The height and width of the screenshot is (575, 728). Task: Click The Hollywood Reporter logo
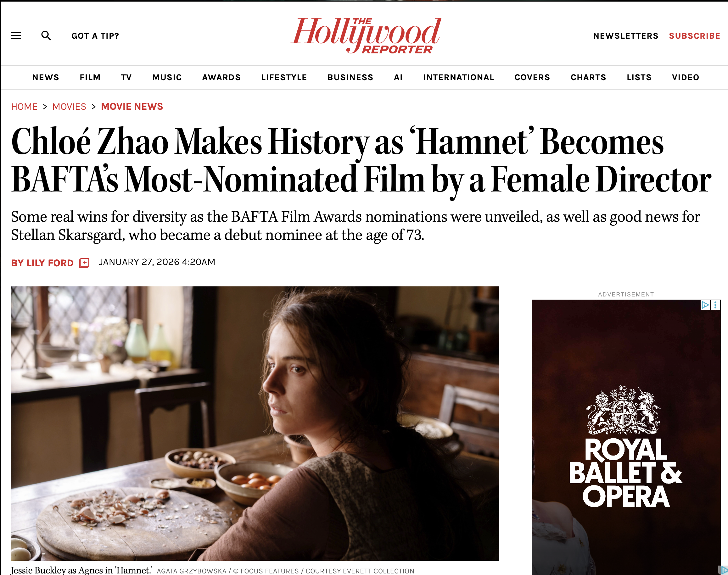coord(366,35)
